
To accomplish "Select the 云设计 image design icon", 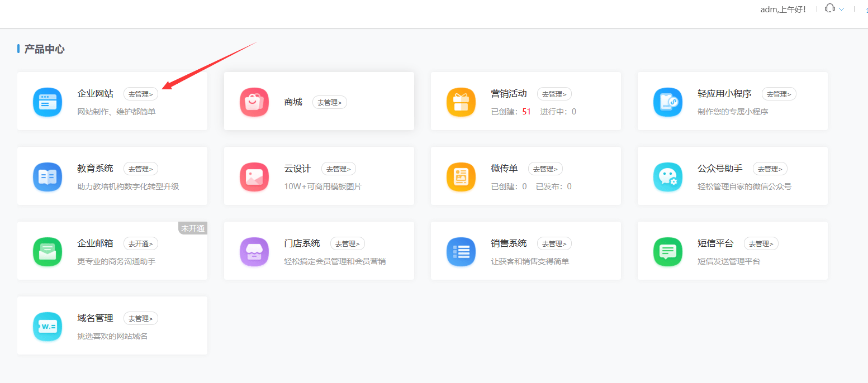I will (x=254, y=176).
